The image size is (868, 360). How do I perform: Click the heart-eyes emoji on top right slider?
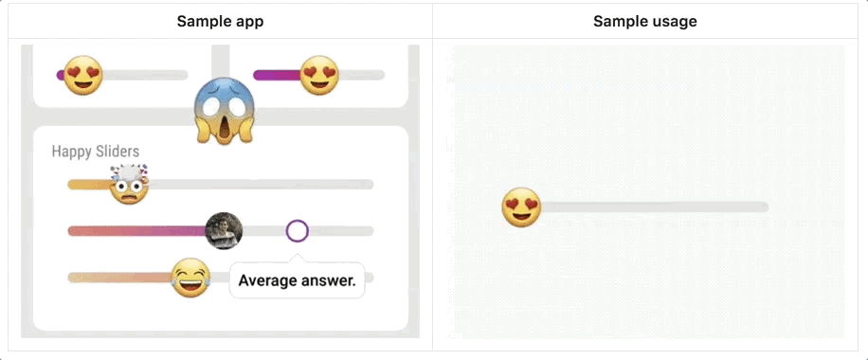coord(318,76)
